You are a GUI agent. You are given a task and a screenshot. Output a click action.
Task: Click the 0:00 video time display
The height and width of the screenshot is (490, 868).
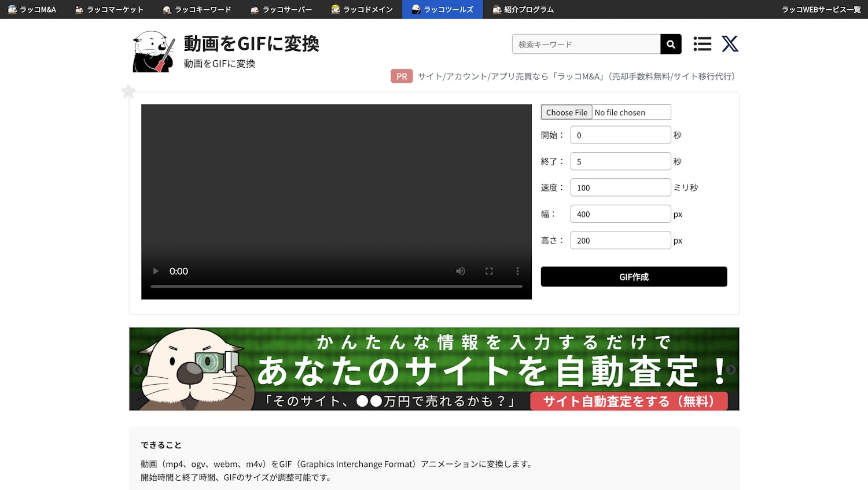click(179, 271)
